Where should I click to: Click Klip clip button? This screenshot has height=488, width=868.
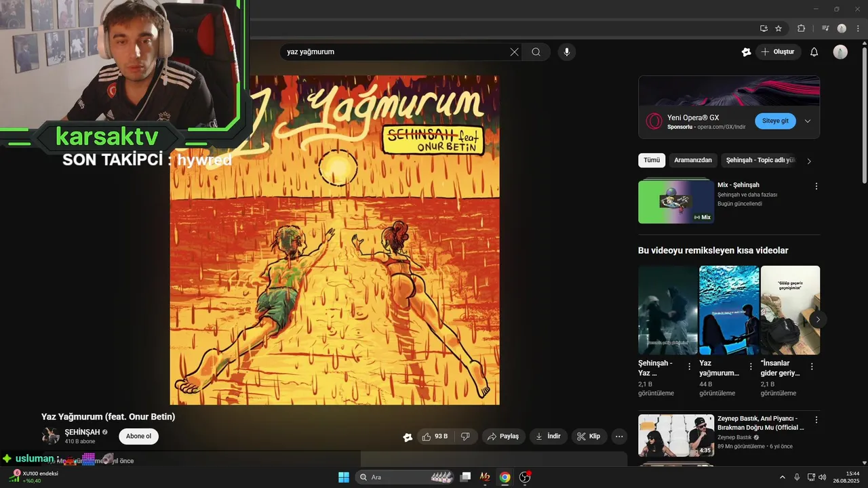[589, 436]
